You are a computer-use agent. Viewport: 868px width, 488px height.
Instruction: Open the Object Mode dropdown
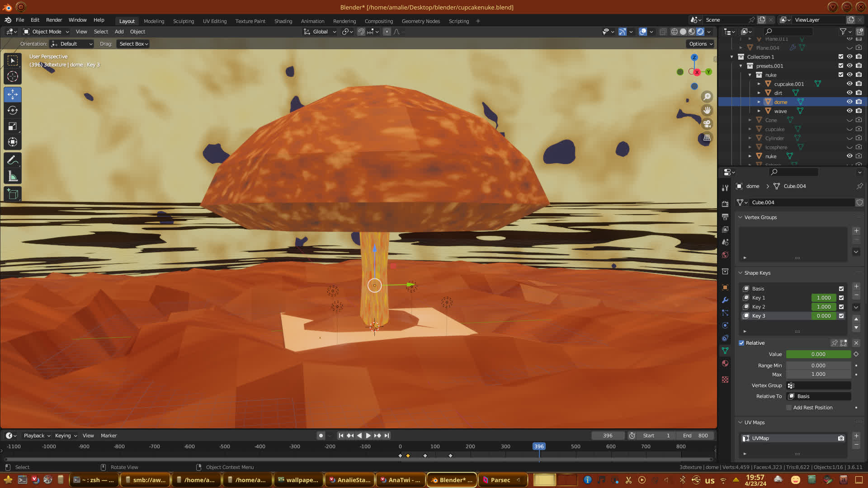[46, 32]
